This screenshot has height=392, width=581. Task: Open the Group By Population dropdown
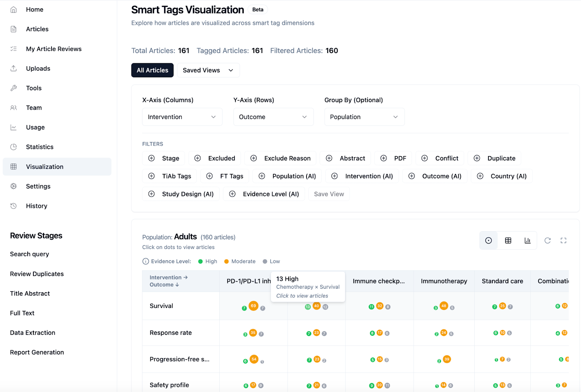click(364, 117)
